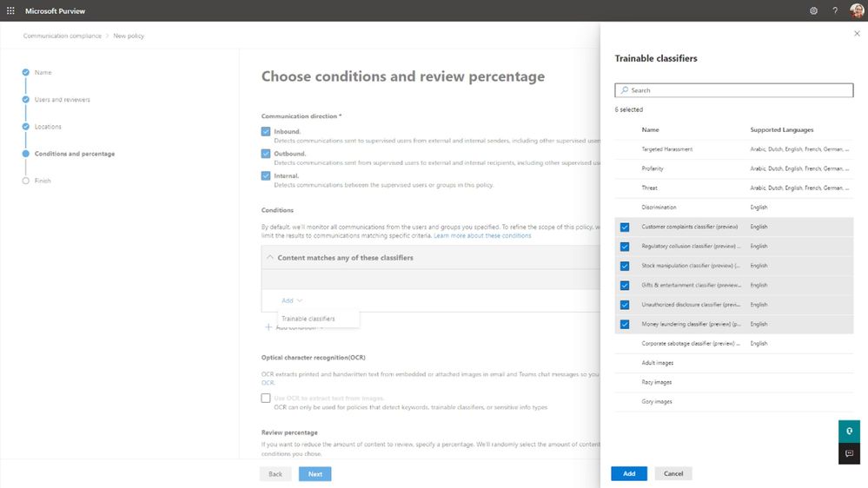Click the teal help widget icon
The width and height of the screenshot is (868, 488).
point(849,431)
